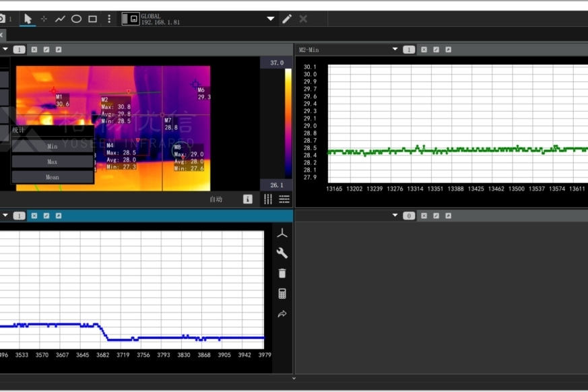Viewport: 588px width, 392px height.
Task: Expand the M2-Min panel dropdown arrow
Action: tap(395, 49)
